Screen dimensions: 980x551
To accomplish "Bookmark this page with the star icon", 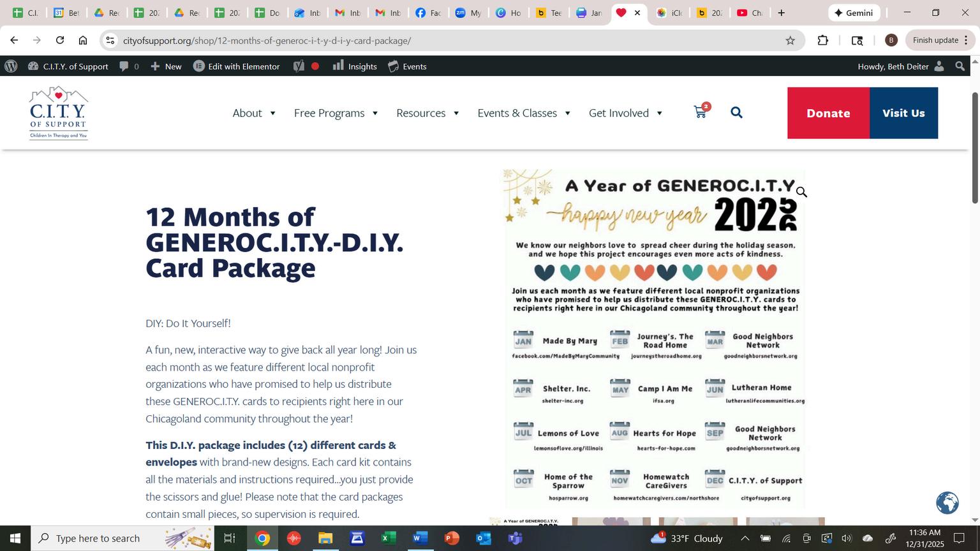I will click(791, 40).
